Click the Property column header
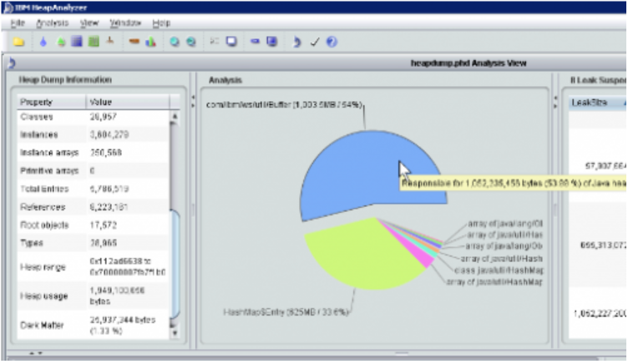 pyautogui.click(x=52, y=102)
